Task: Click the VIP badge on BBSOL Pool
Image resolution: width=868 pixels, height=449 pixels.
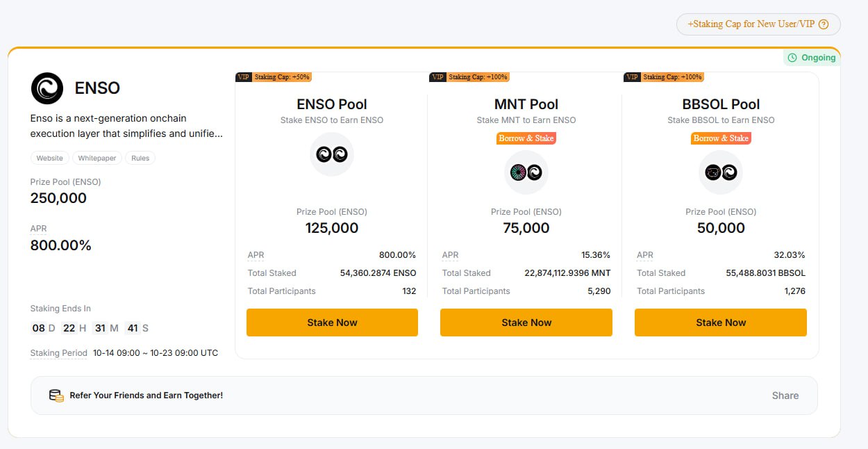Action: click(632, 77)
